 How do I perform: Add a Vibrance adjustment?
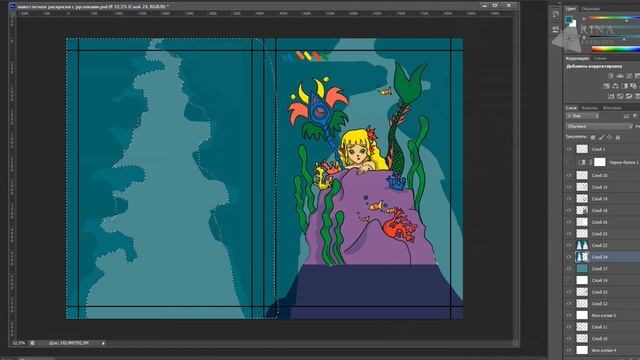coord(638,76)
